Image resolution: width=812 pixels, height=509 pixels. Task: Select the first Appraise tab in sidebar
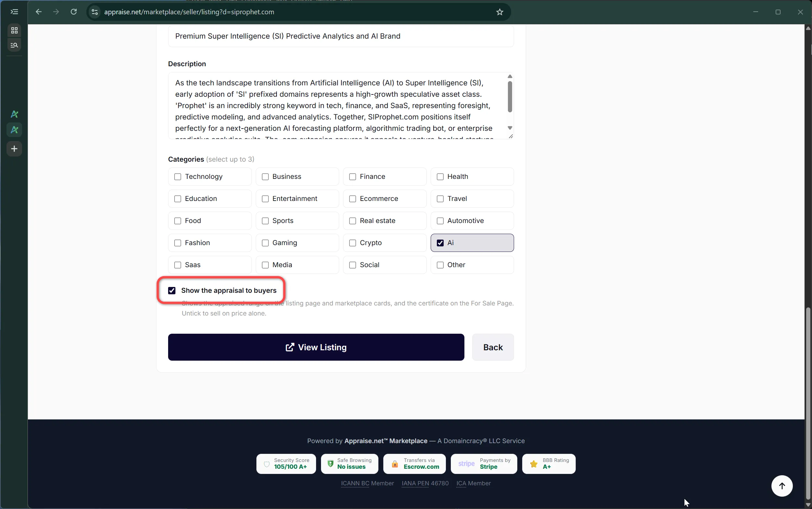point(14,114)
